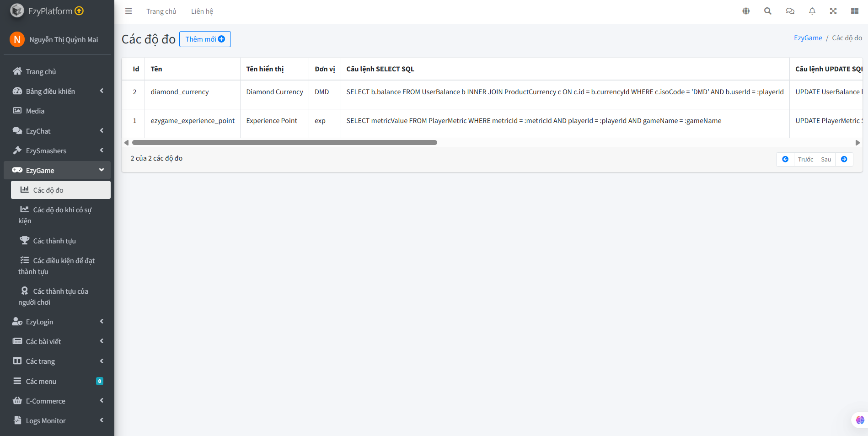Open the chat messages icon
The image size is (868, 436).
790,11
